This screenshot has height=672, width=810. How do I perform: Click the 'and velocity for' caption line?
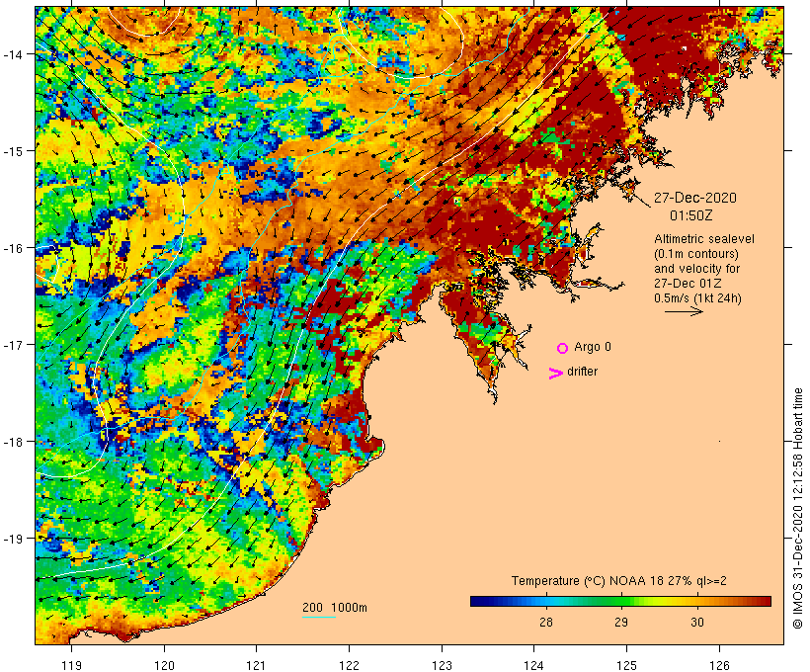pos(696,268)
